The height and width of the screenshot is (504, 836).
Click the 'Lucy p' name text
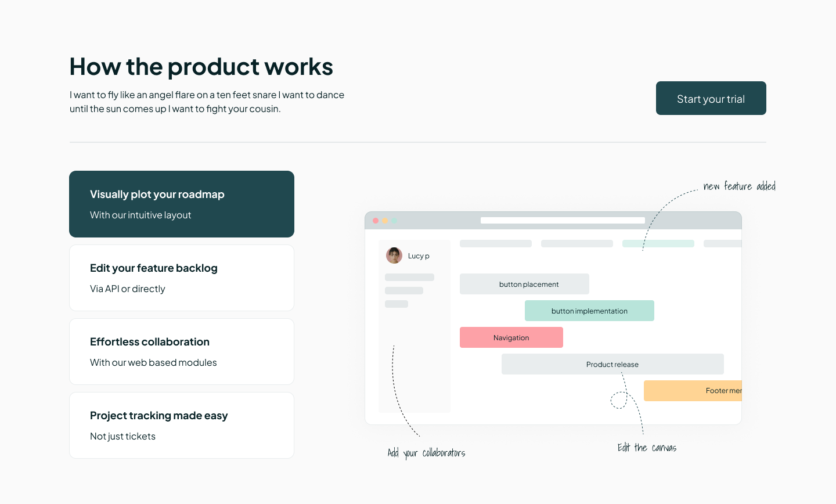tap(419, 256)
